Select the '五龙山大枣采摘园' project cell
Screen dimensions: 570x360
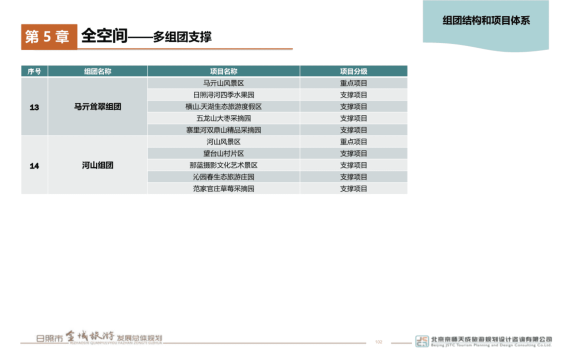[224, 118]
